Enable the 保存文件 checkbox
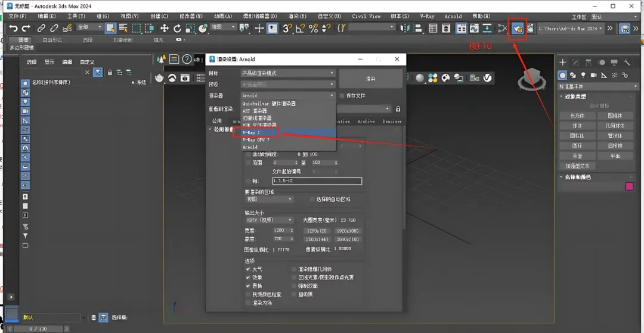This screenshot has height=333, width=644. click(342, 95)
